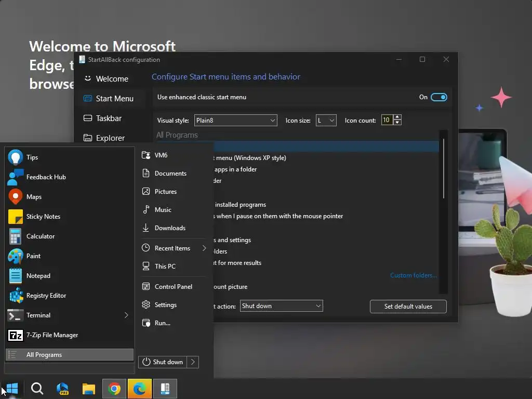Open the Calculator app
The image size is (532, 399).
70,236
